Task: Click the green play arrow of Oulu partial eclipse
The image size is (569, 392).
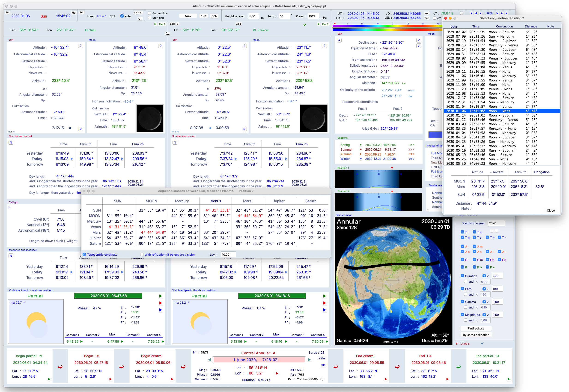Action: point(160,296)
